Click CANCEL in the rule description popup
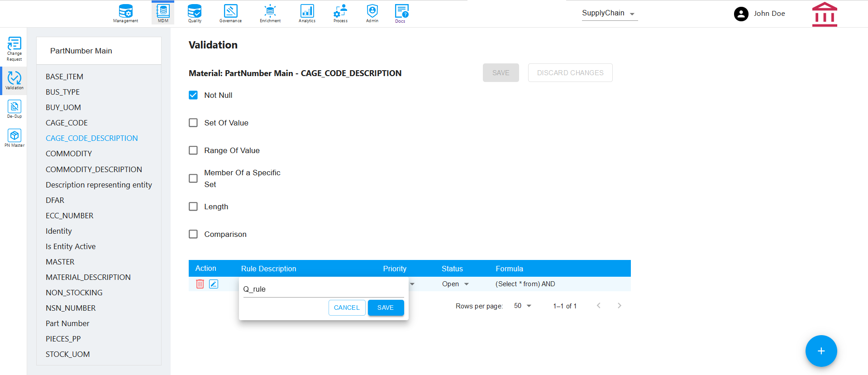This screenshot has height=375, width=868. [x=347, y=308]
